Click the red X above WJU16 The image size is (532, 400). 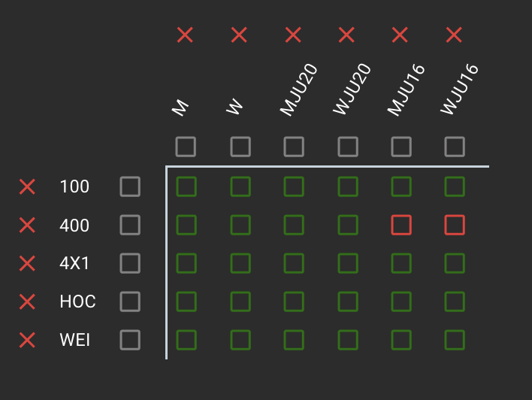[454, 35]
